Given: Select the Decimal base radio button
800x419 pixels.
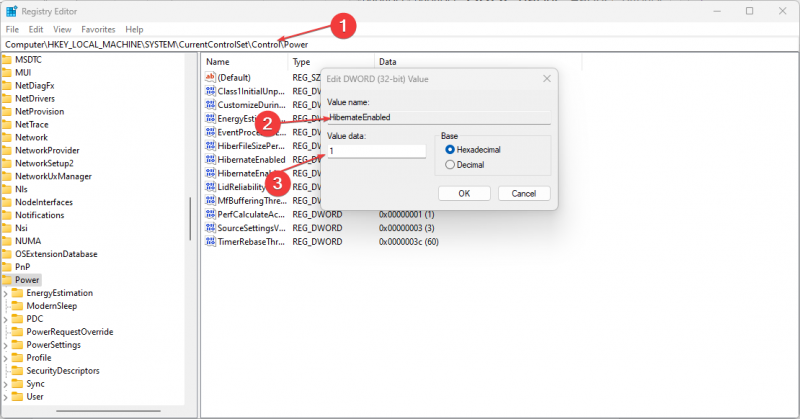Looking at the screenshot, I should coord(449,165).
